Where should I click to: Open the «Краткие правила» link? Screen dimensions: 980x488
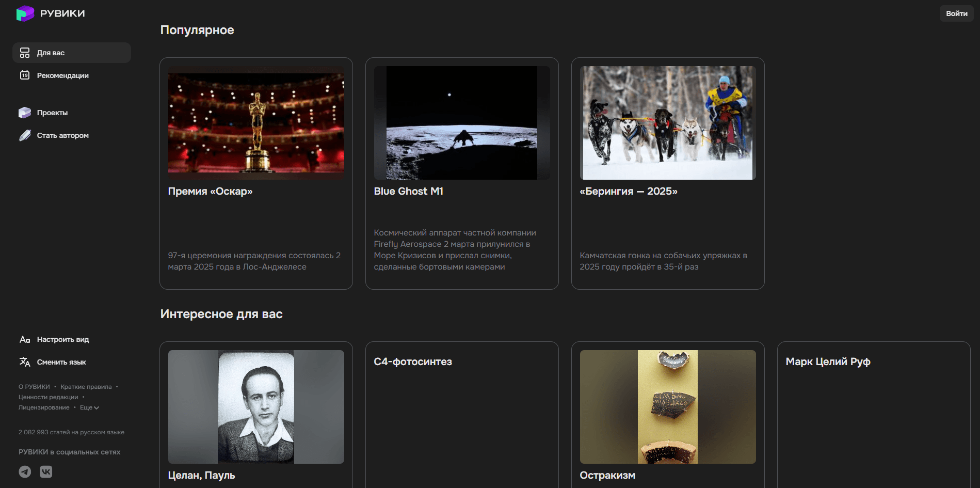(86, 387)
